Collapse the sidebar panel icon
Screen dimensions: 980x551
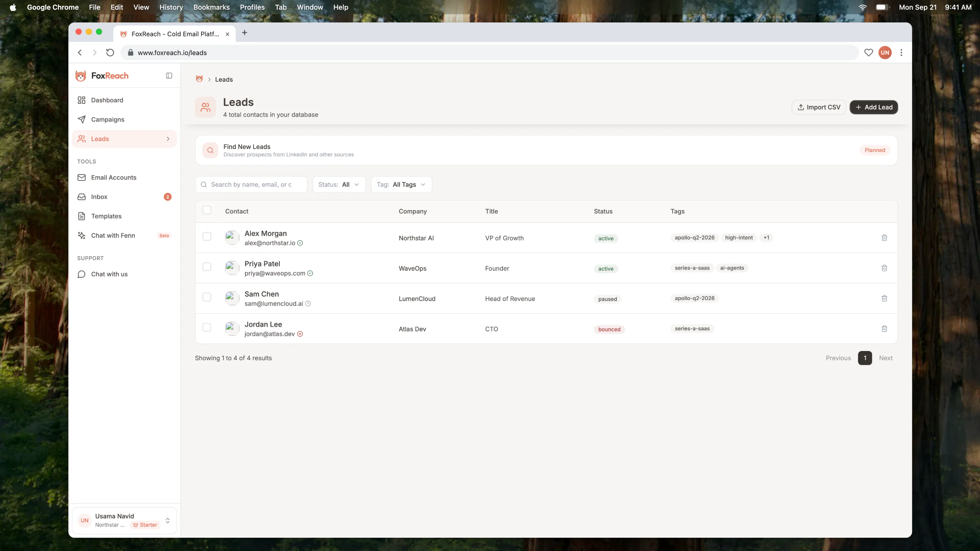click(169, 76)
